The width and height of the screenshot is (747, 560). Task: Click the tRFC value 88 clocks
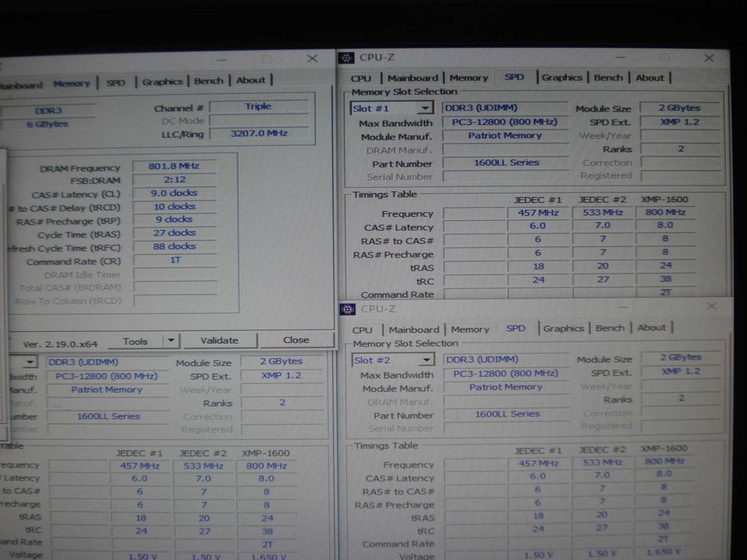(175, 246)
